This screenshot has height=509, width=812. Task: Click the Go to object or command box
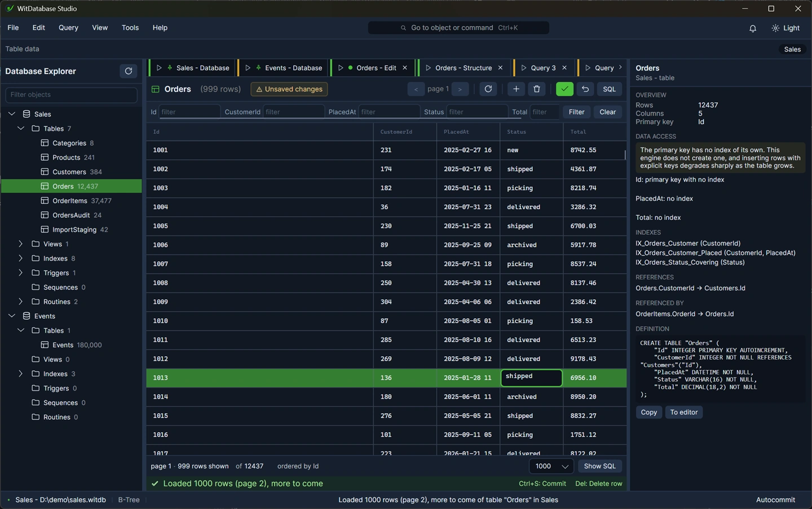458,28
